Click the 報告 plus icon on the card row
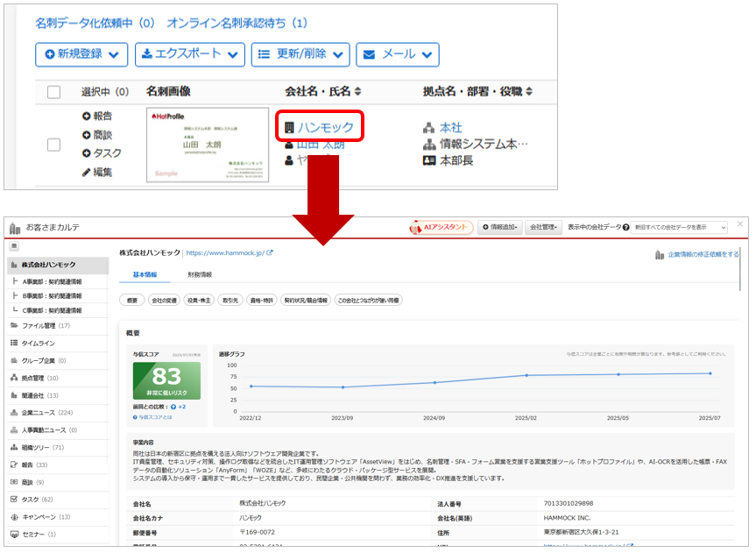 [x=87, y=117]
